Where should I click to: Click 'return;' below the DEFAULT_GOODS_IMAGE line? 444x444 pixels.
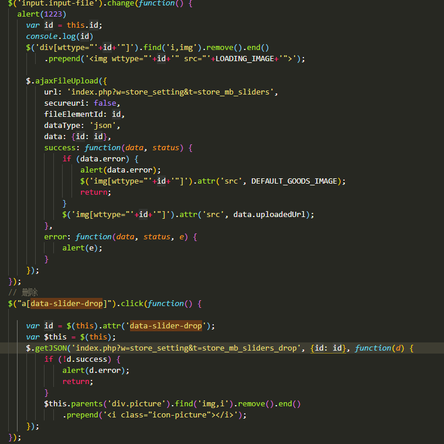[x=96, y=192]
